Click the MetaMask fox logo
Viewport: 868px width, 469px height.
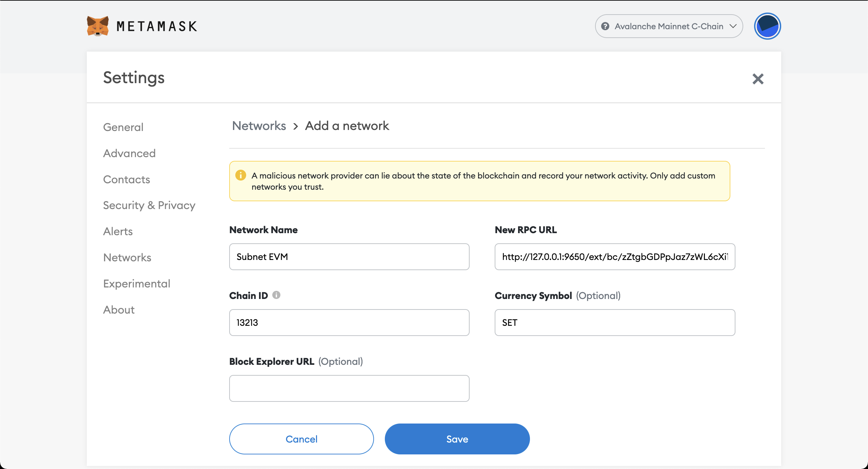tap(98, 26)
